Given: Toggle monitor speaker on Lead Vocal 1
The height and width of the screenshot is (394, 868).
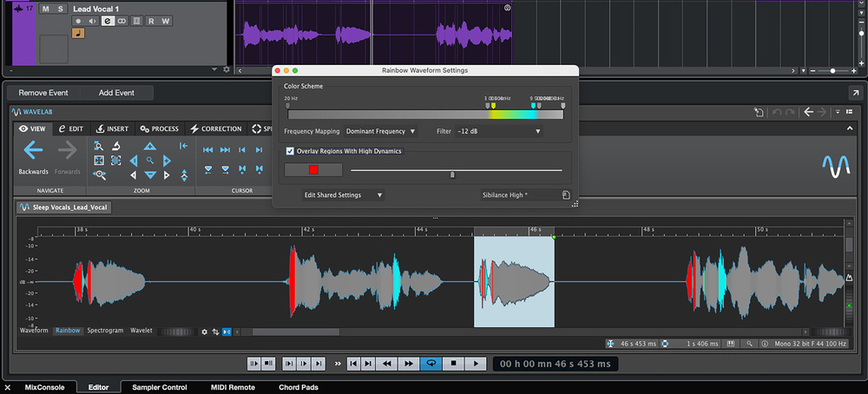Looking at the screenshot, I should [93, 22].
